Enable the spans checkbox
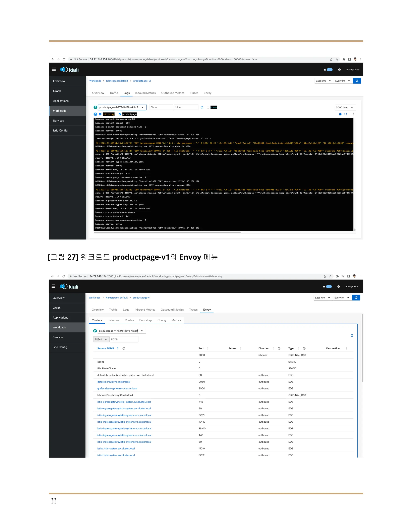 click(208, 107)
